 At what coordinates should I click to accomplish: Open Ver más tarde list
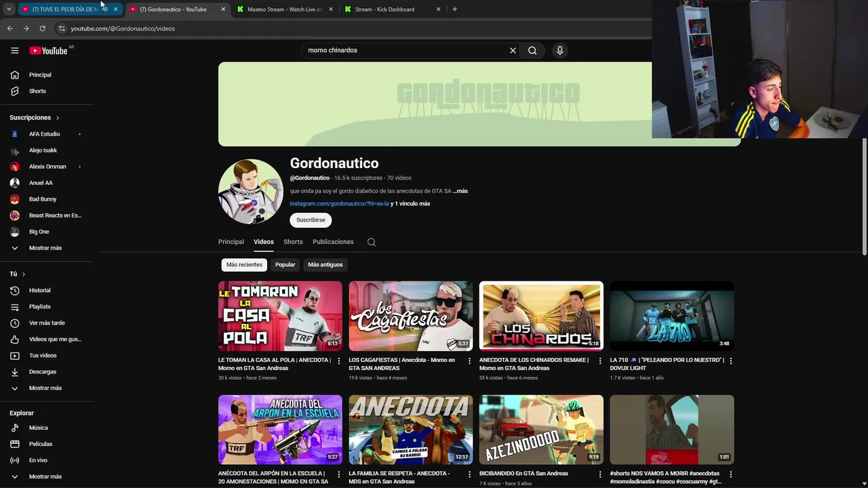[47, 323]
